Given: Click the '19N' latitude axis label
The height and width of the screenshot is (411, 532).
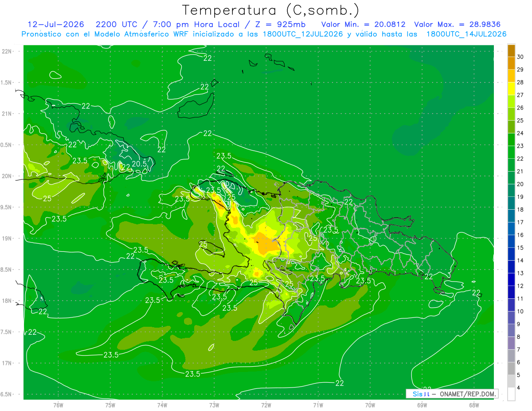Looking at the screenshot, I should coord(7,239).
